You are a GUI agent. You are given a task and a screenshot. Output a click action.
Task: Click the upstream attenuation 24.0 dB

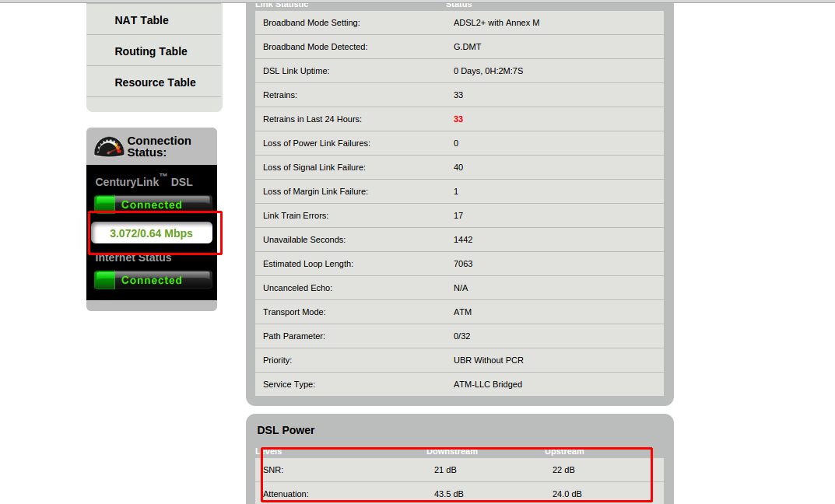567,494
